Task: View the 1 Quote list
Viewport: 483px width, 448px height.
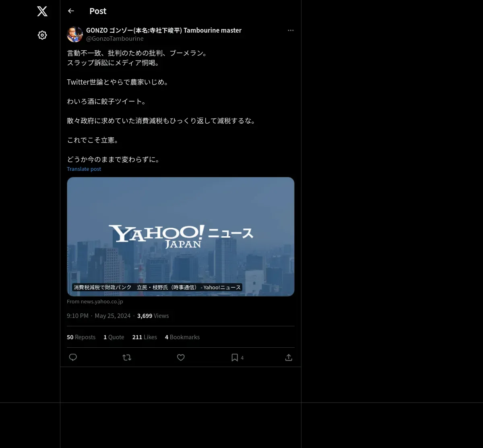Action: tap(114, 337)
